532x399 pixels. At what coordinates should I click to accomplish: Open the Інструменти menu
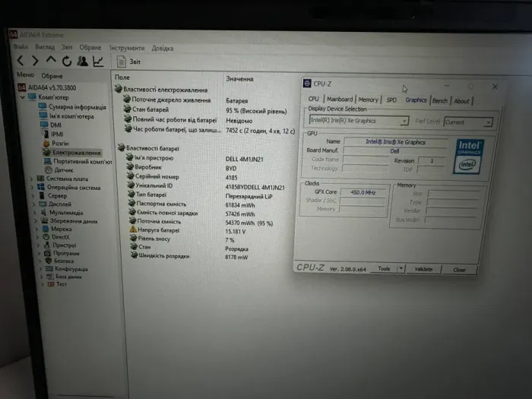pos(125,48)
